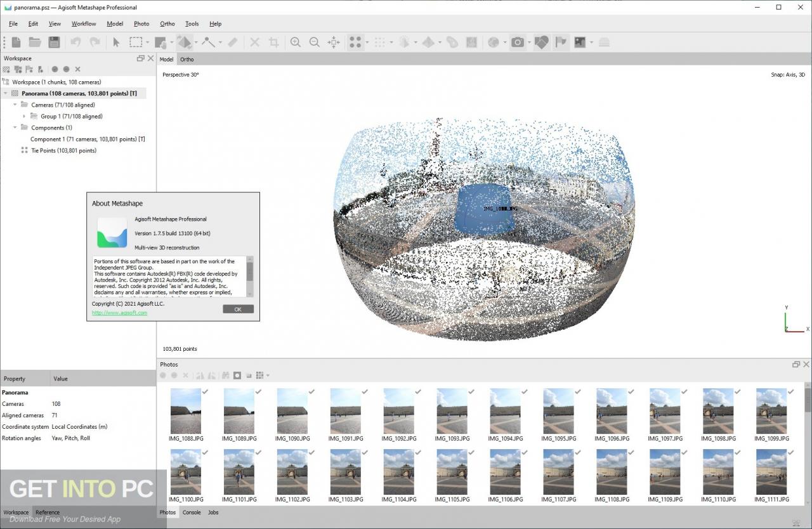Close the Photos panel
The width and height of the screenshot is (812, 529).
pyautogui.click(x=806, y=364)
